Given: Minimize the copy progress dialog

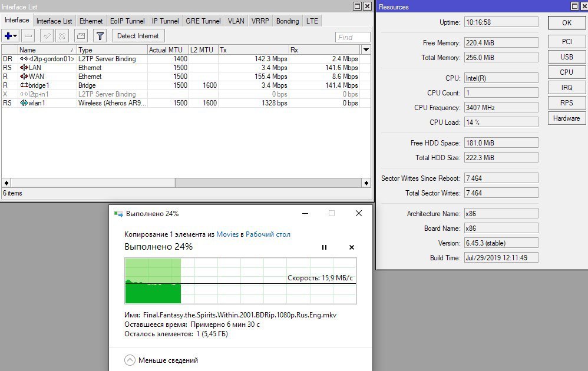Looking at the screenshot, I should 305,214.
